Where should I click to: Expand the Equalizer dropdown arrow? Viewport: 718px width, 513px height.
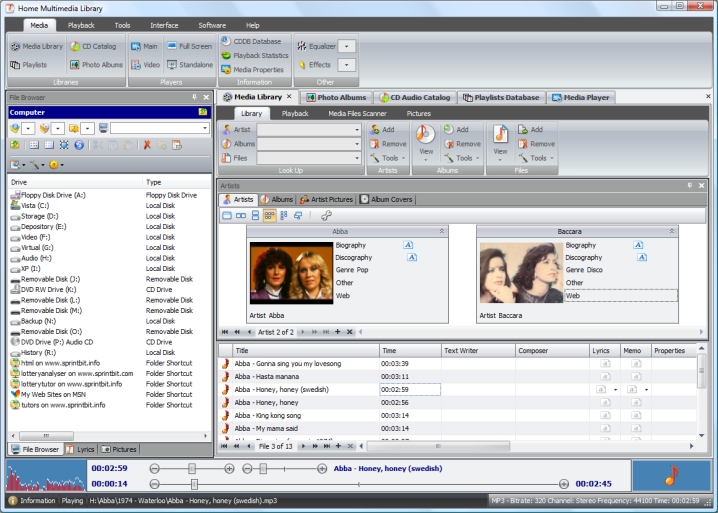pos(346,46)
